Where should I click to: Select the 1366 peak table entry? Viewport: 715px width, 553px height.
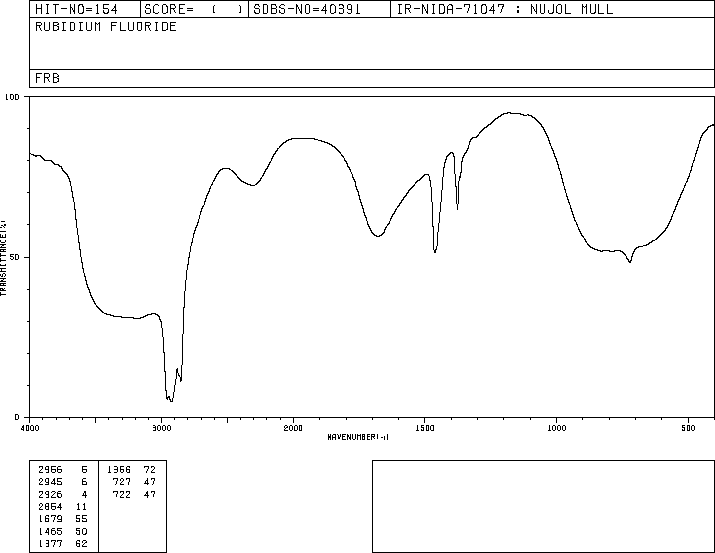pyautogui.click(x=132, y=470)
